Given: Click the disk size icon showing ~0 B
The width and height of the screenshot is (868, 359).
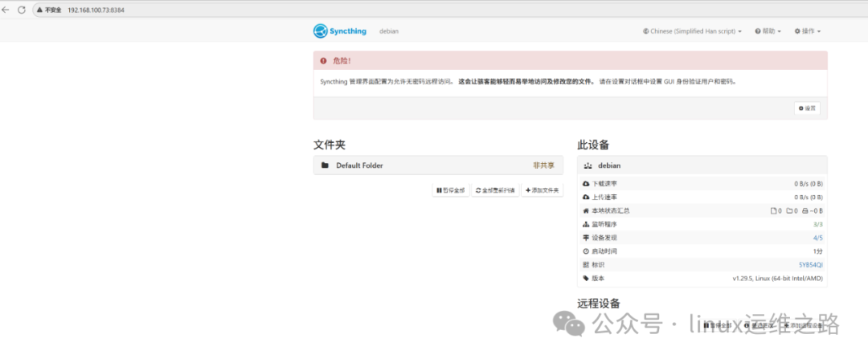Looking at the screenshot, I should [805, 210].
